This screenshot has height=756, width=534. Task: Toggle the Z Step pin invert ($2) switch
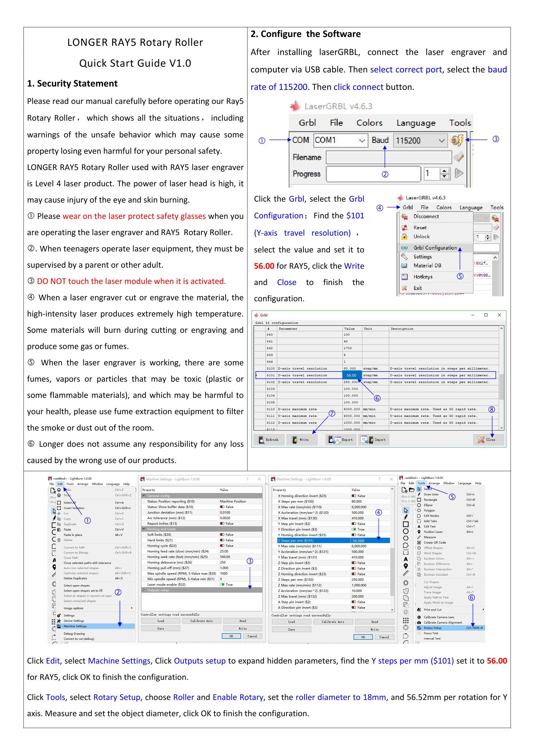pos(354,563)
